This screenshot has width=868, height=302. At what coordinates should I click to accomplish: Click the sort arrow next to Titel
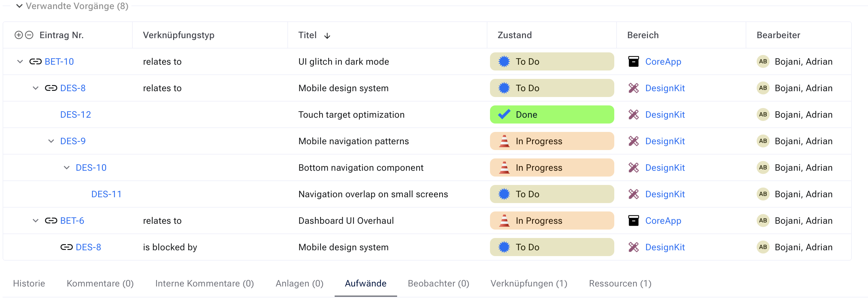coord(327,36)
